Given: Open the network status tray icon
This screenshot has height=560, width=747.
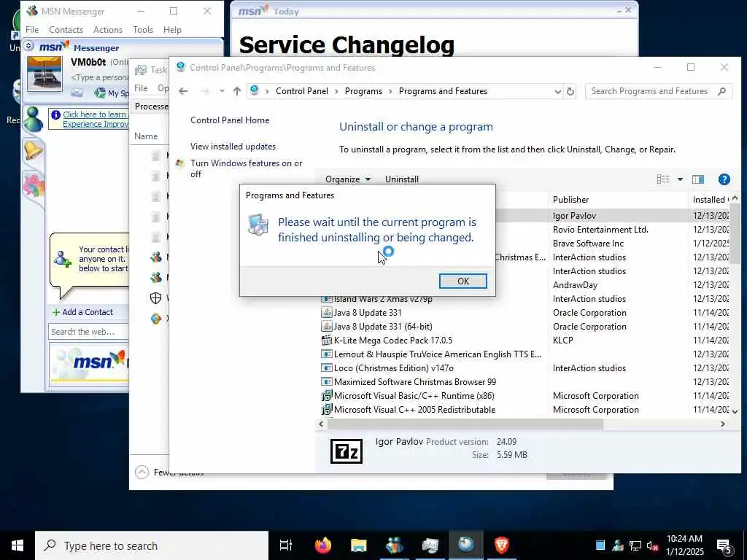Looking at the screenshot, I should [x=635, y=545].
